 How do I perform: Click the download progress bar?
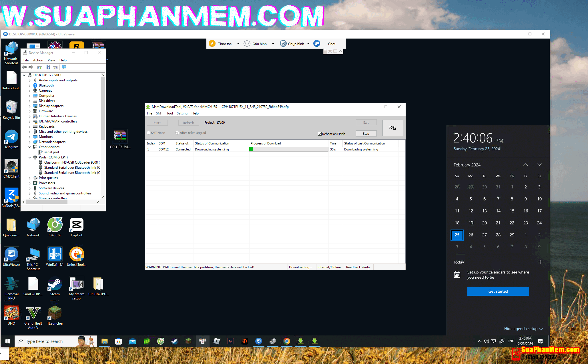pyautogui.click(x=289, y=149)
